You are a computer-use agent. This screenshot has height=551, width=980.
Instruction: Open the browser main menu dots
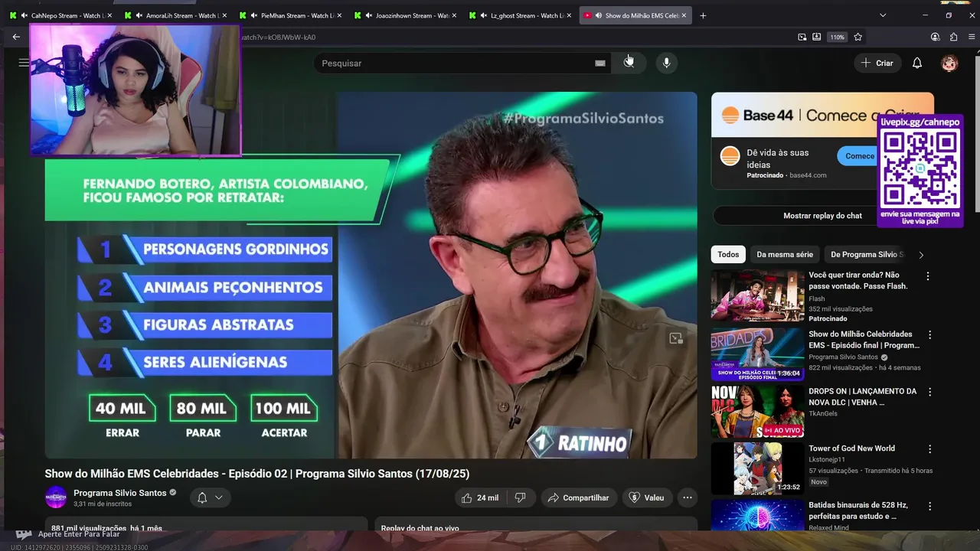pos(972,37)
